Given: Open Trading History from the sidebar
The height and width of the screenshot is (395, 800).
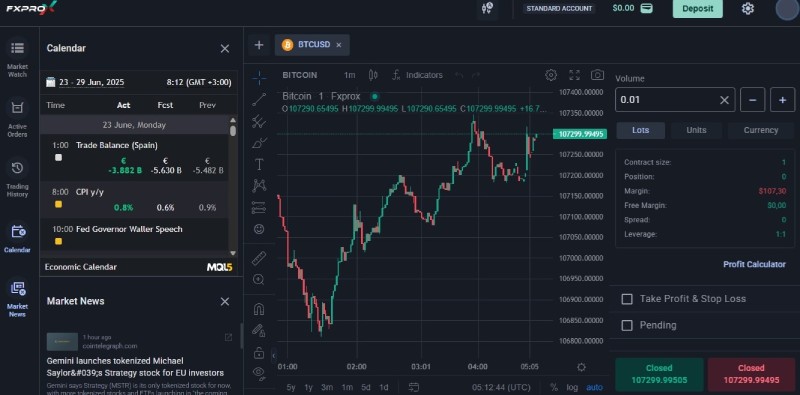Looking at the screenshot, I should [17, 177].
